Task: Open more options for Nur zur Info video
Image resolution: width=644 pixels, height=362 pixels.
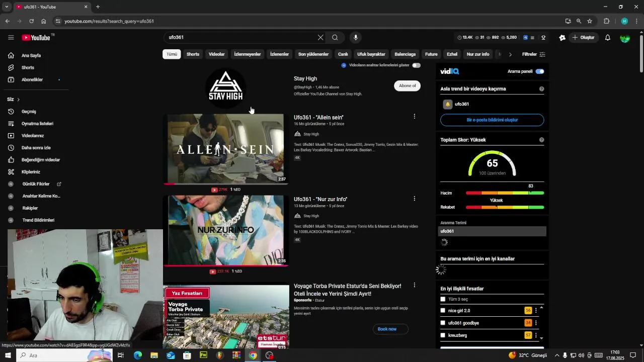Action: pyautogui.click(x=415, y=199)
